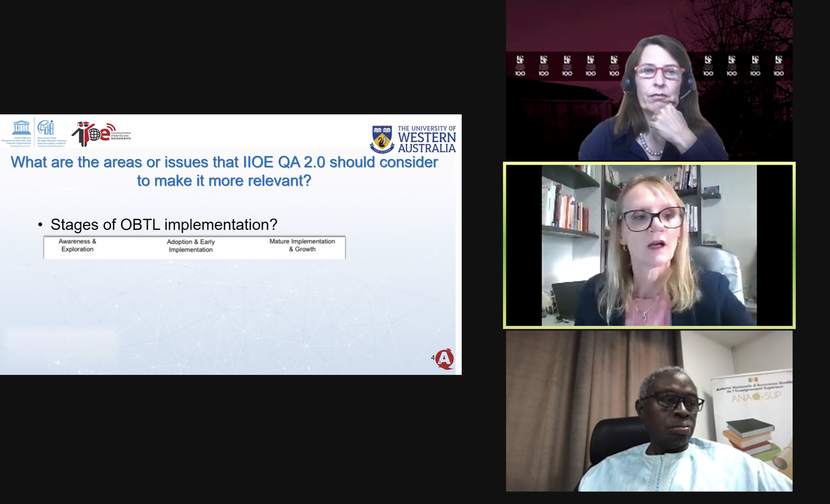Select the Mature Implementation & Growth stage

[x=302, y=246]
